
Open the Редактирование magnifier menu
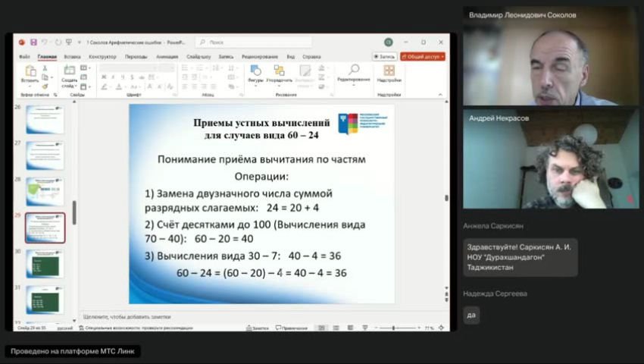[x=354, y=74]
